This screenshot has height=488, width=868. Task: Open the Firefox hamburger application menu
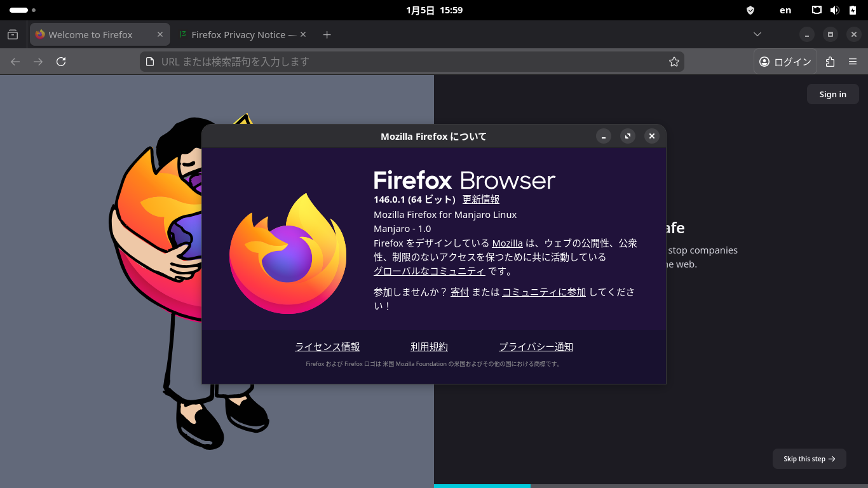pyautogui.click(x=853, y=62)
